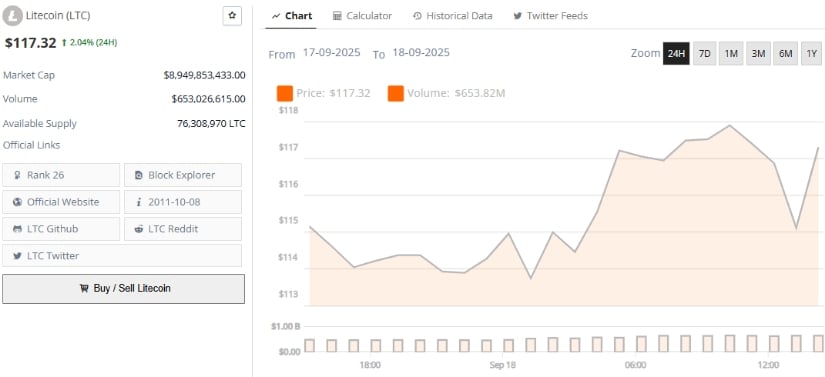Open the Historical Data tab
825x377 pixels.
(x=453, y=16)
